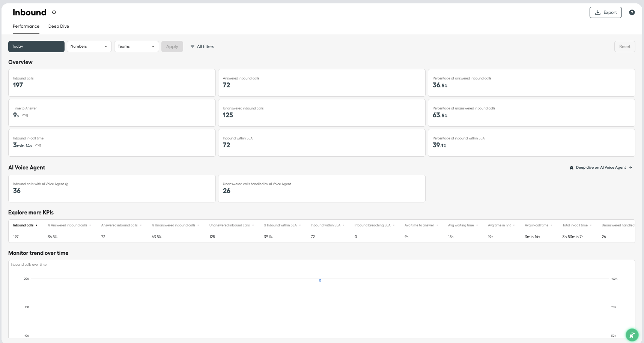This screenshot has width=644, height=343.
Task: Click the 15s avg waiting time value
Action: pos(451,237)
